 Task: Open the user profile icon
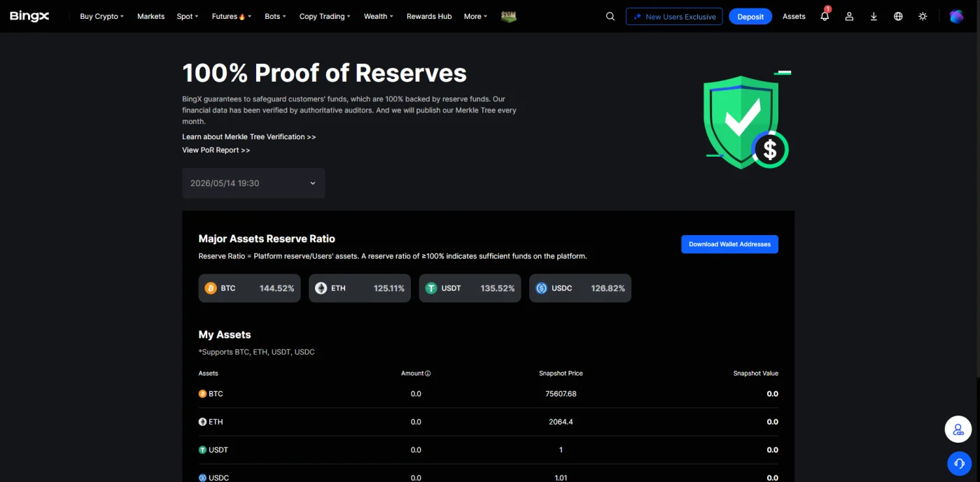click(x=849, y=16)
